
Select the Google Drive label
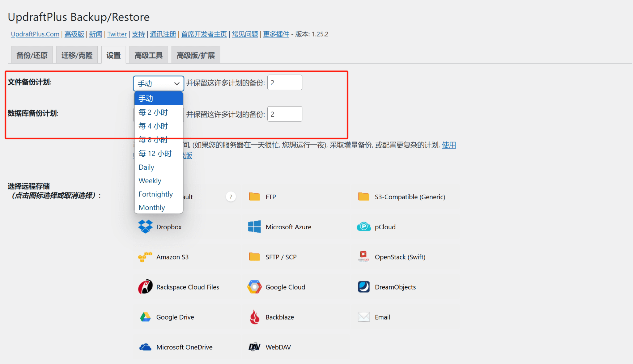coord(175,317)
